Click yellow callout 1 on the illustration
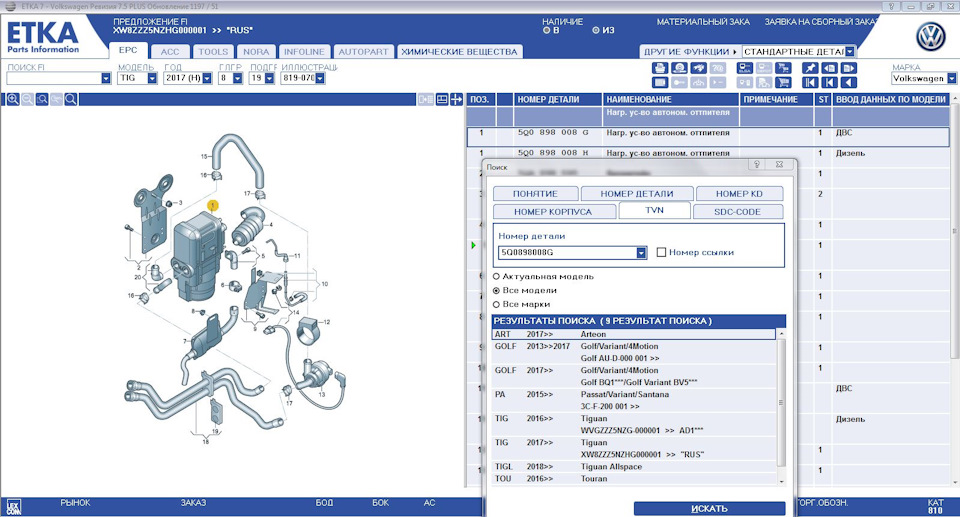This screenshot has height=517, width=960. (x=212, y=206)
